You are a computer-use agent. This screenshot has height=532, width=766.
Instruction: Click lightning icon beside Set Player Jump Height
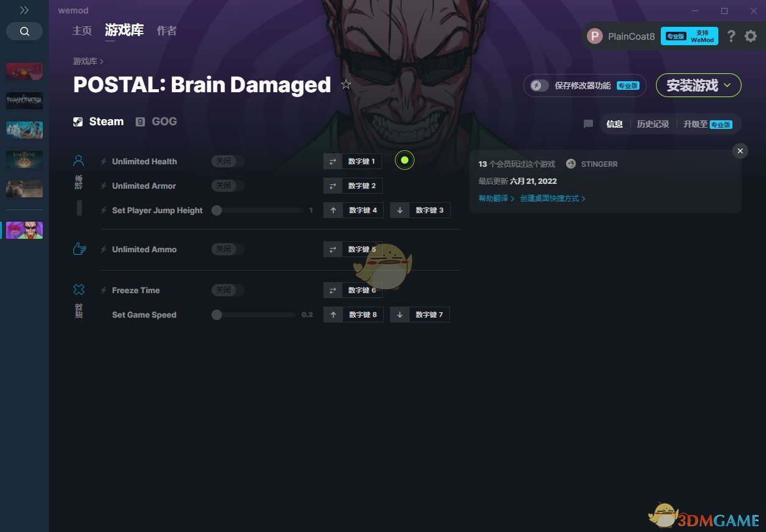point(104,210)
